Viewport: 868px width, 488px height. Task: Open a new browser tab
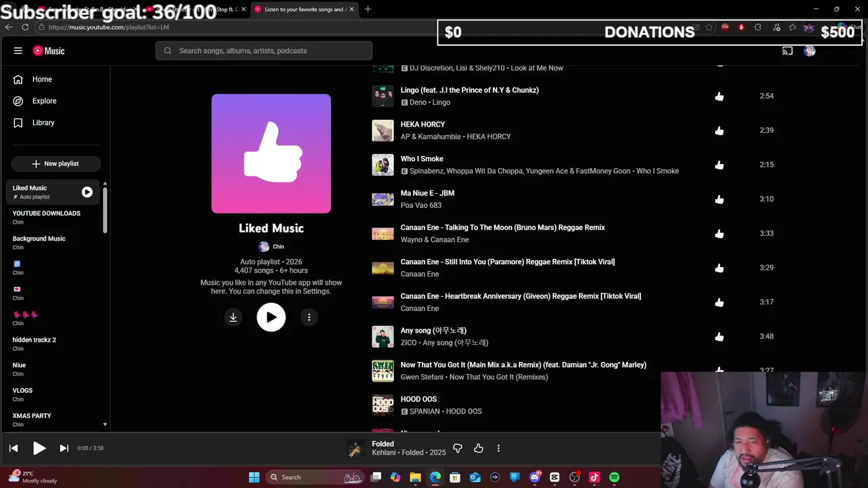(368, 9)
